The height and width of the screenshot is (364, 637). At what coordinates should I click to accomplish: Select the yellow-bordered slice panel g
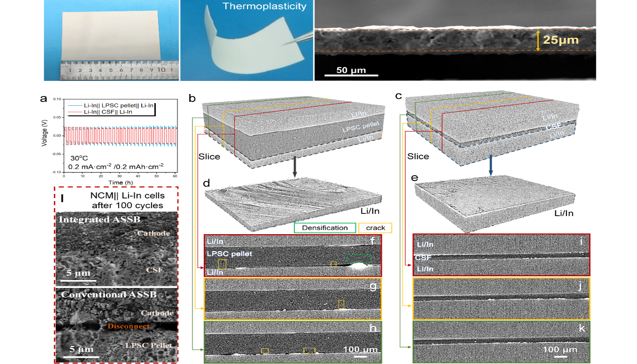pyautogui.click(x=292, y=299)
